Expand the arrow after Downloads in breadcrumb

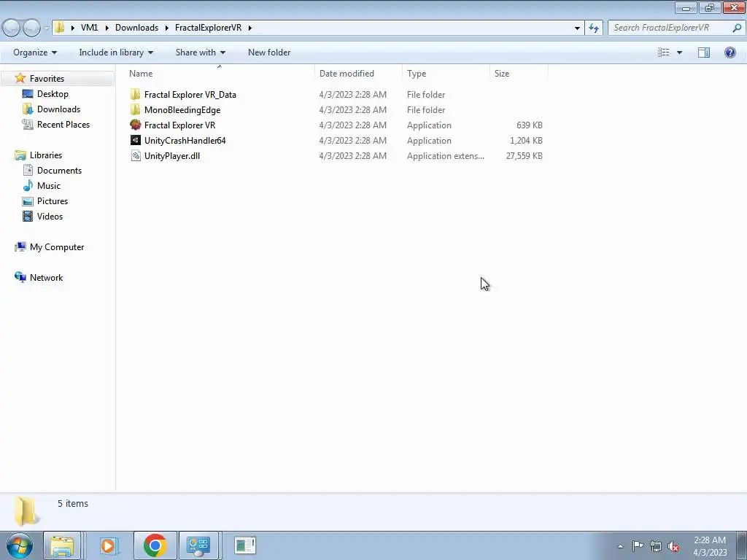[x=167, y=28]
